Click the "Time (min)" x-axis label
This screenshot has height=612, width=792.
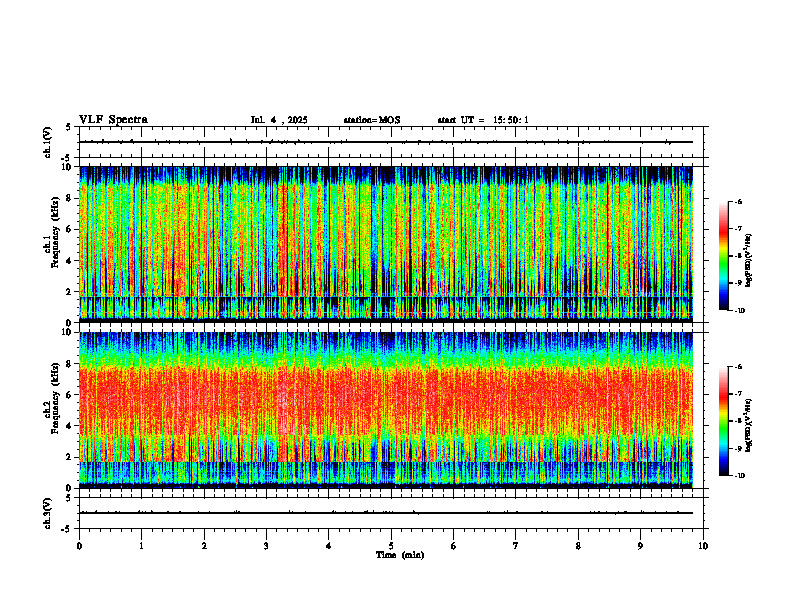click(x=400, y=555)
